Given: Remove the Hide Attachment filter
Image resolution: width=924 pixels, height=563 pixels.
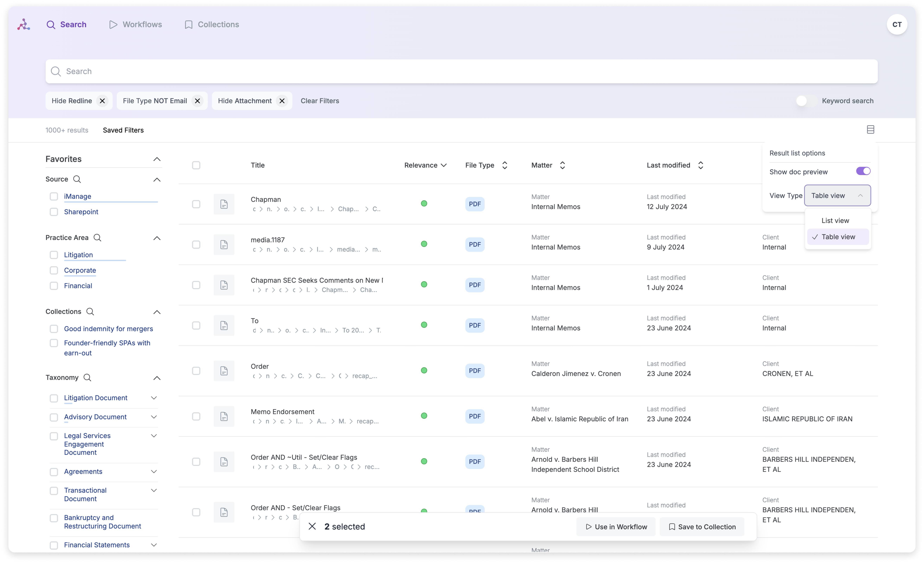Looking at the screenshot, I should [282, 101].
